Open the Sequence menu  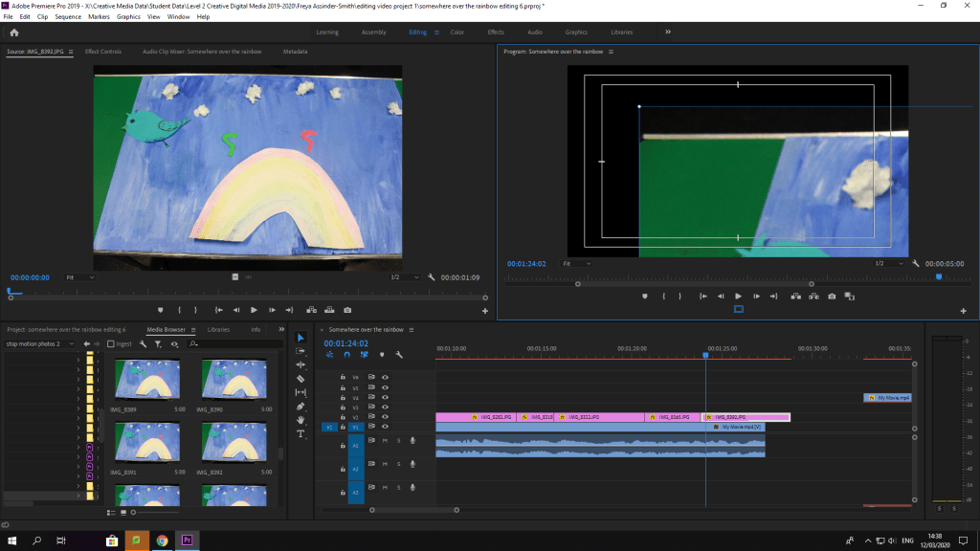click(x=68, y=16)
